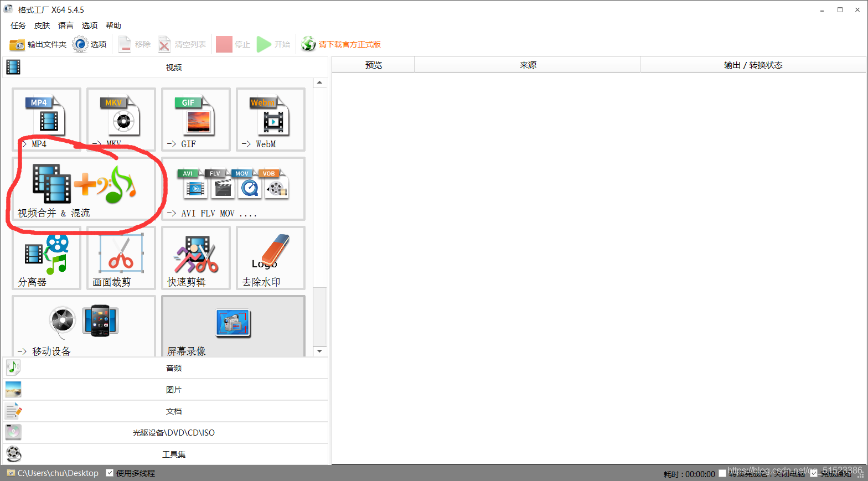
Task: Click the 输出 / 转换状态 column header
Action: 753,65
